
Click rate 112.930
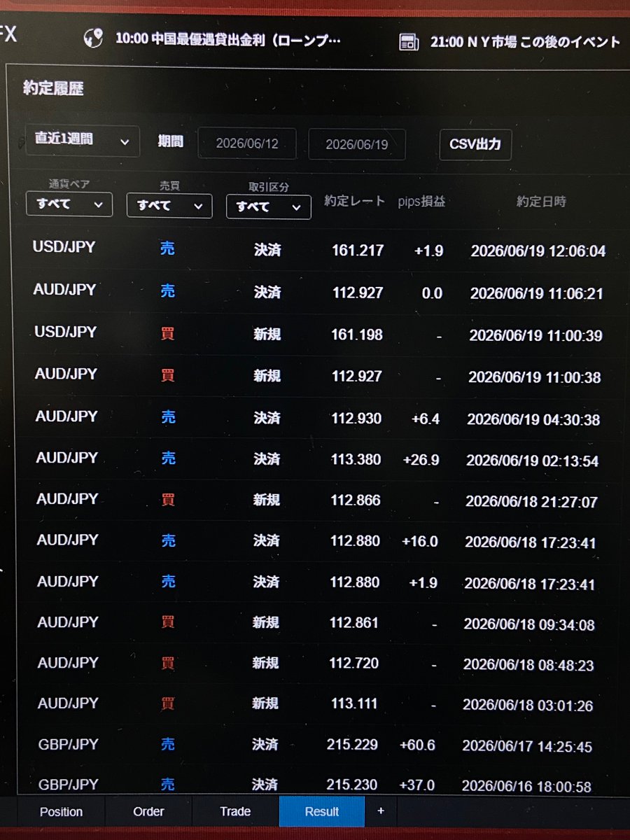pyautogui.click(x=356, y=419)
